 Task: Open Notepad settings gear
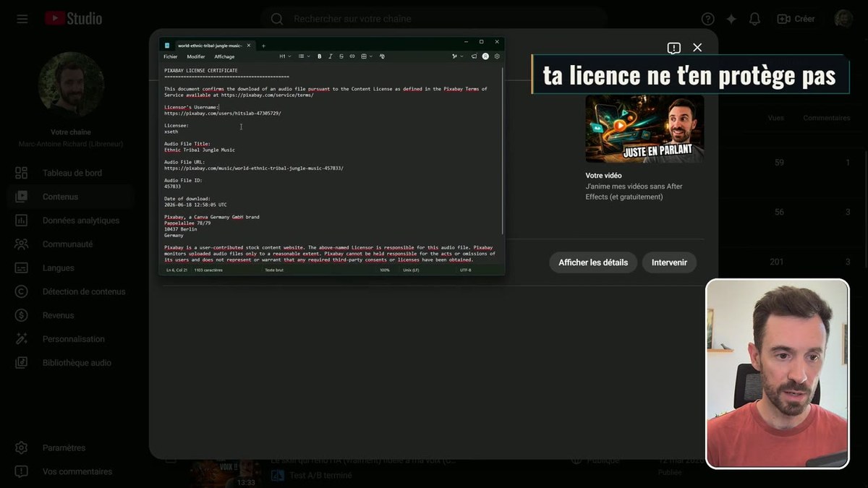[x=497, y=56]
